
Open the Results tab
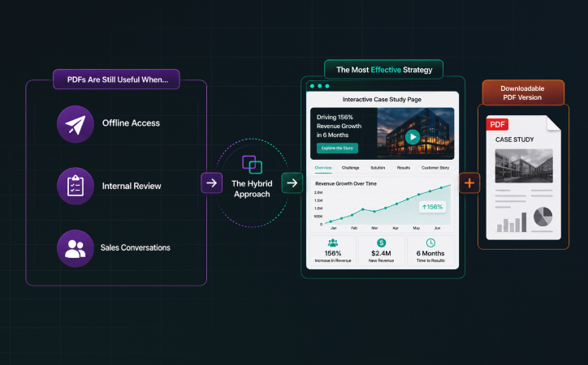tap(404, 168)
